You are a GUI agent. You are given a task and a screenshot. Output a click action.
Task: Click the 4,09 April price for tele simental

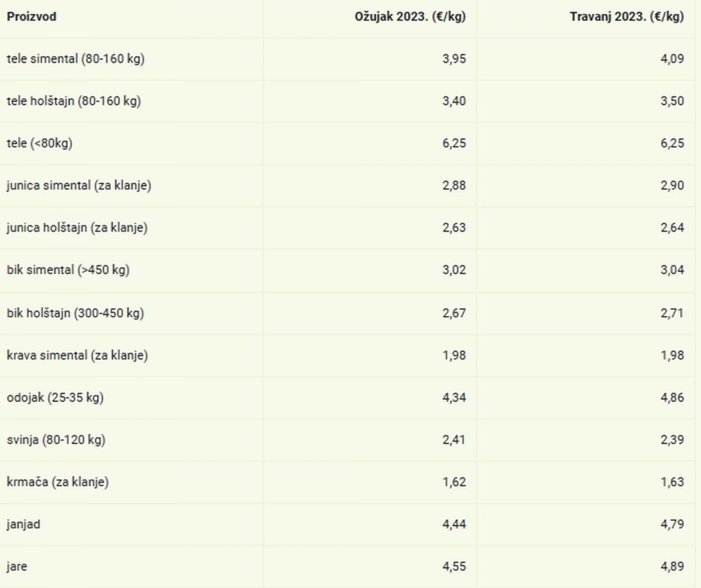672,59
